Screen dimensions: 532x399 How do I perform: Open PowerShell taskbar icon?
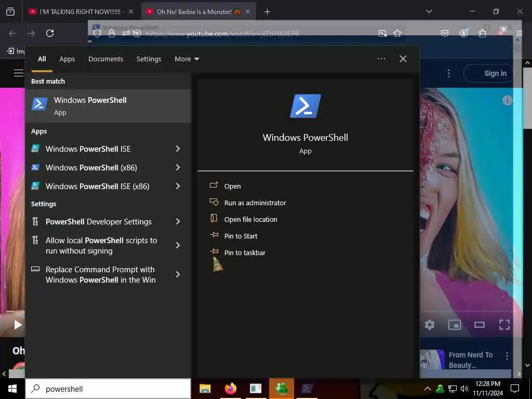pos(307,389)
